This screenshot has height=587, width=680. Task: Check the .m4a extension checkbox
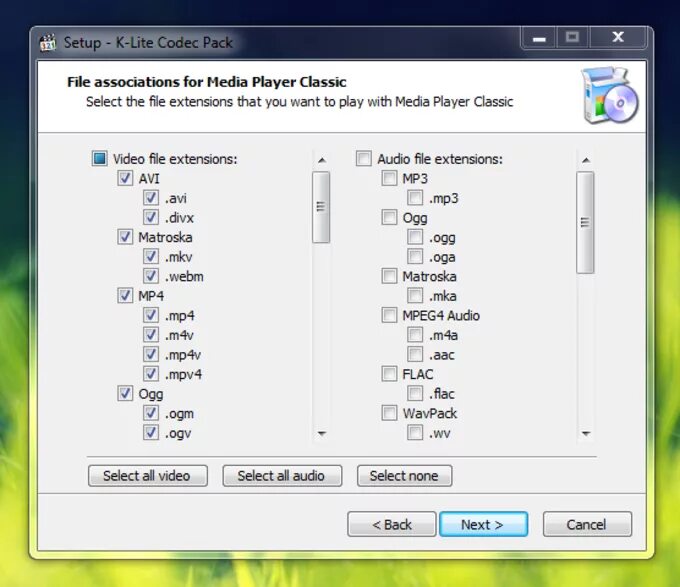(415, 335)
